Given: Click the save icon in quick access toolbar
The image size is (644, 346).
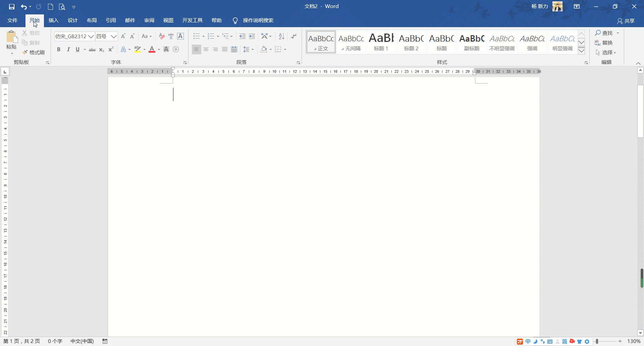Looking at the screenshot, I should coord(12,7).
